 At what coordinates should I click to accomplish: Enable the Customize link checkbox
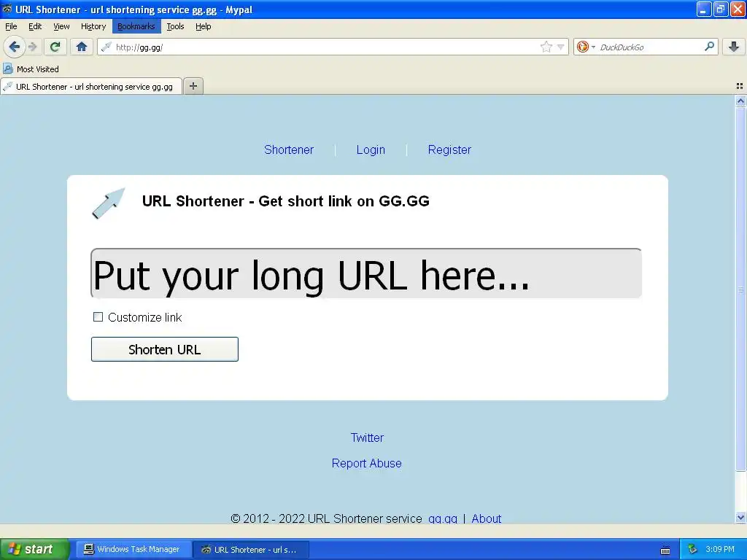pos(98,316)
